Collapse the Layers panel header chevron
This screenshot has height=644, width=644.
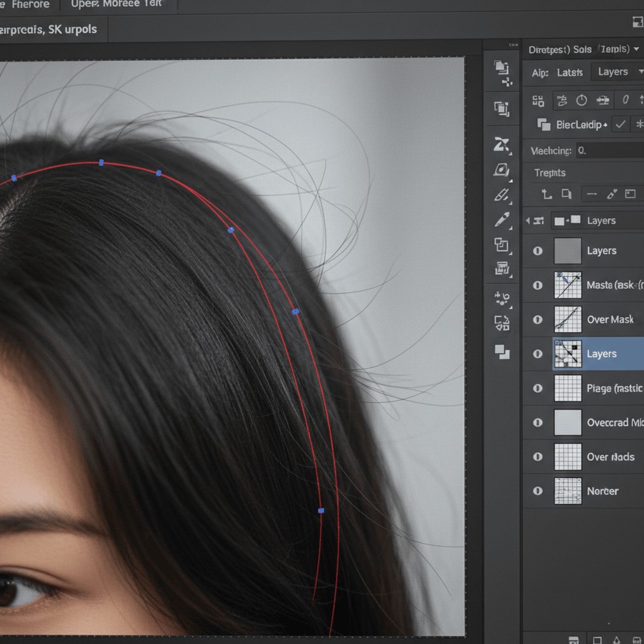click(x=527, y=220)
